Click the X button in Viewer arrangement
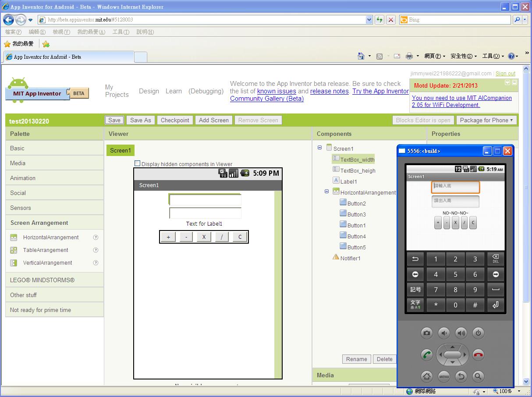Image resolution: width=532 pixels, height=397 pixels. 204,237
